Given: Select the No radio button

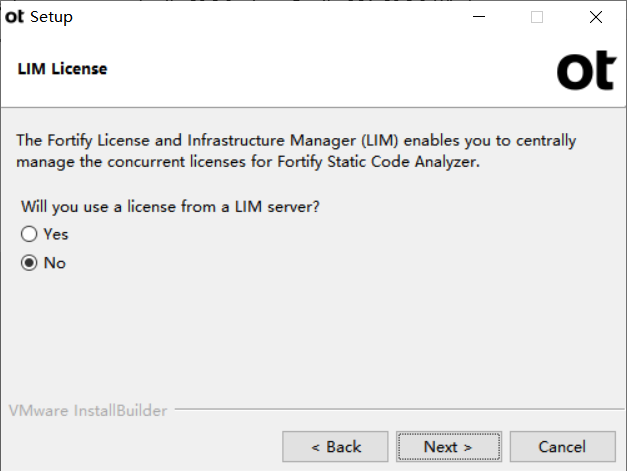Looking at the screenshot, I should click(x=29, y=263).
